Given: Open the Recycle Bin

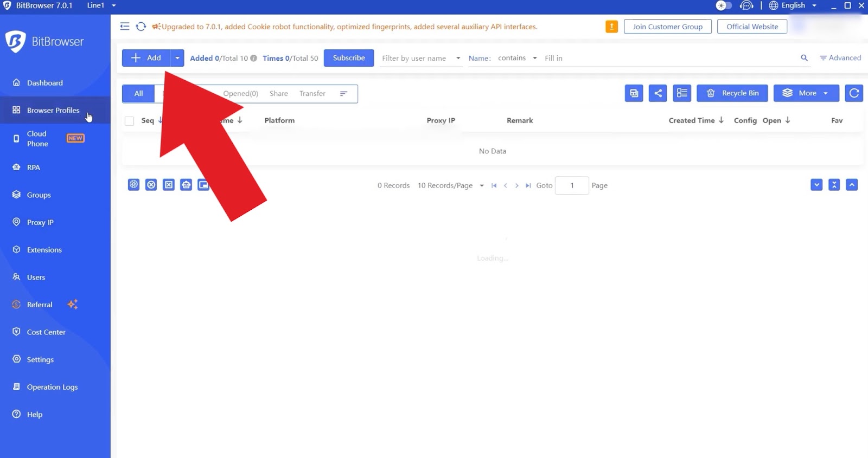Looking at the screenshot, I should click(732, 93).
